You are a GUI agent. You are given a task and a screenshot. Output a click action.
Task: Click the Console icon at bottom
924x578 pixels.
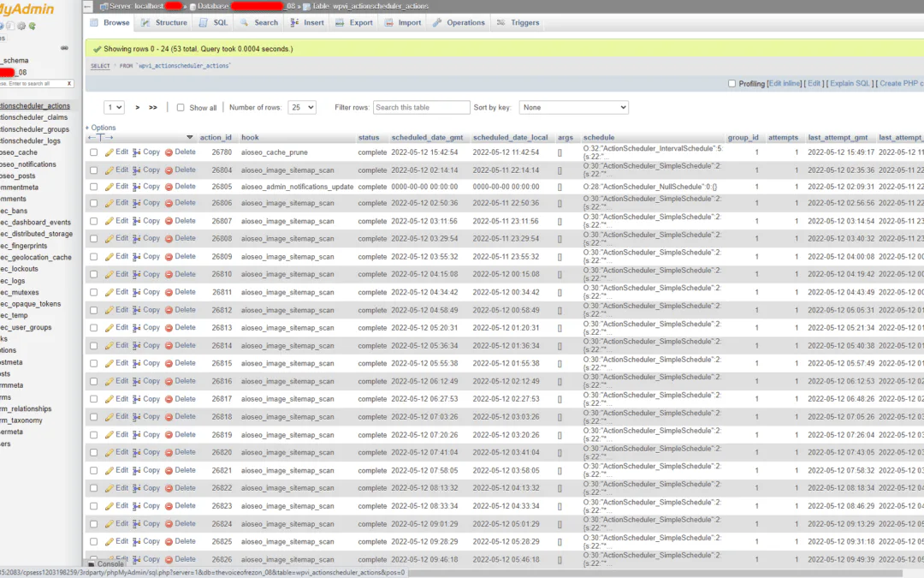coord(92,564)
